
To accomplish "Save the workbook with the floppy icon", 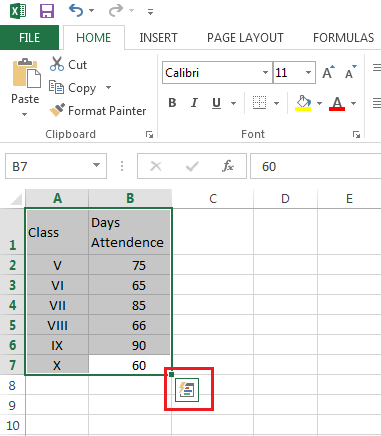I will pyautogui.click(x=47, y=11).
